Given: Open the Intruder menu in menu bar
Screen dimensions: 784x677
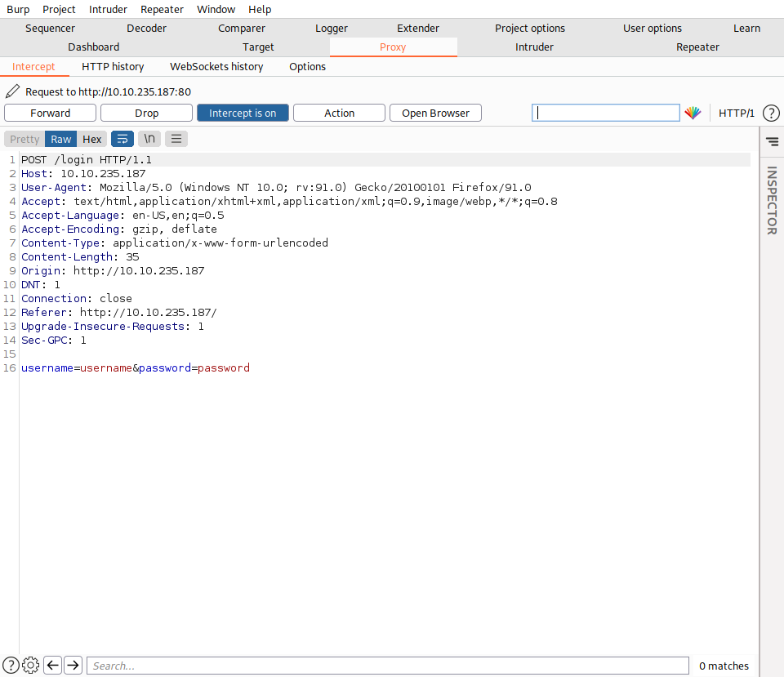Looking at the screenshot, I should coord(108,9).
